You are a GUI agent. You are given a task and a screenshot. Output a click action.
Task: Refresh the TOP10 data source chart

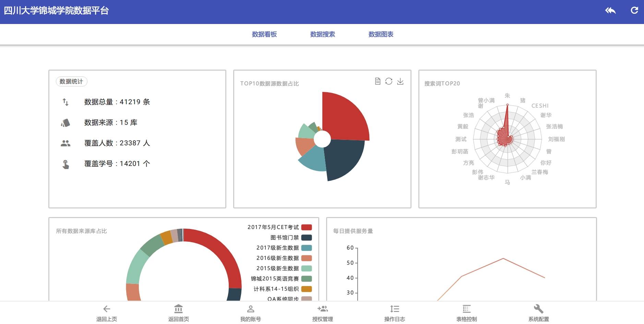coord(389,81)
